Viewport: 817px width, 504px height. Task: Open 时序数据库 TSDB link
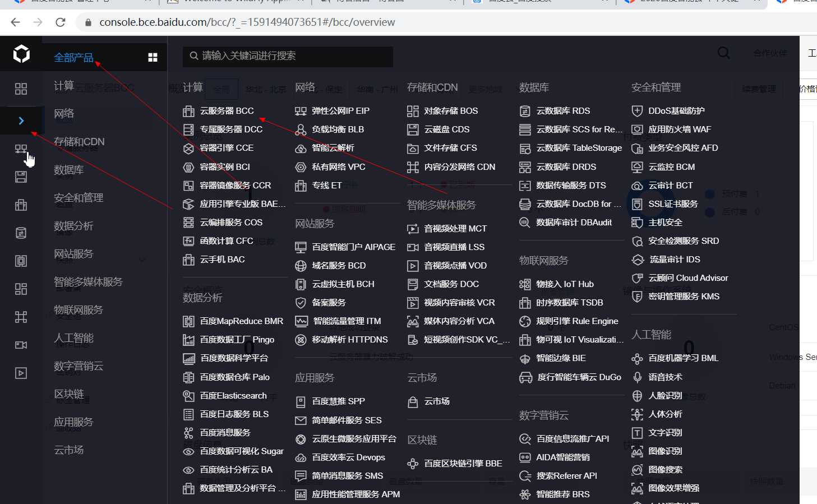(x=570, y=303)
